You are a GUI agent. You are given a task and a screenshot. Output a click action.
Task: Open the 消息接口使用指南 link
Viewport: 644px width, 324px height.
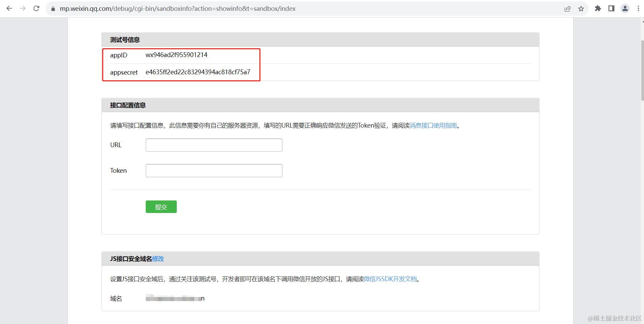(x=433, y=125)
